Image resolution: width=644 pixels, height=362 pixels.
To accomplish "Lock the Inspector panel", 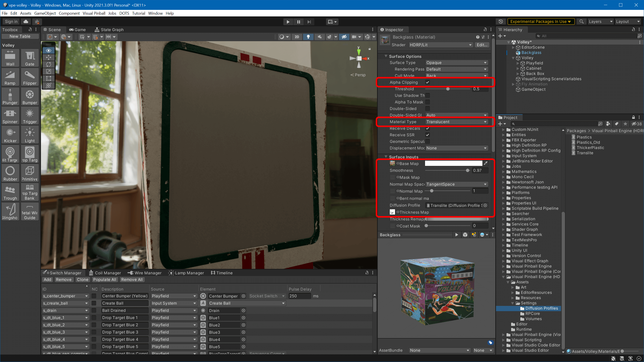I will point(485,30).
